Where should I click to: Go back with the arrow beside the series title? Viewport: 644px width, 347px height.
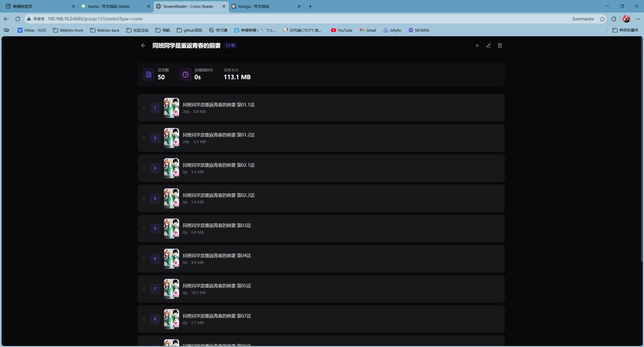coord(143,46)
